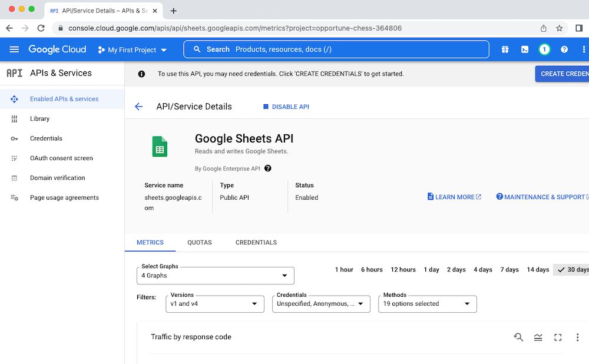
Task: Open the main navigation hamburger menu
Action: tap(14, 49)
